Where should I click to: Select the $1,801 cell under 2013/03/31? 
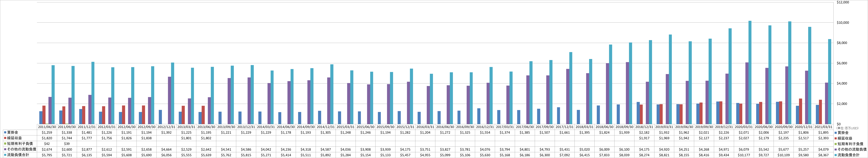pos(186,138)
